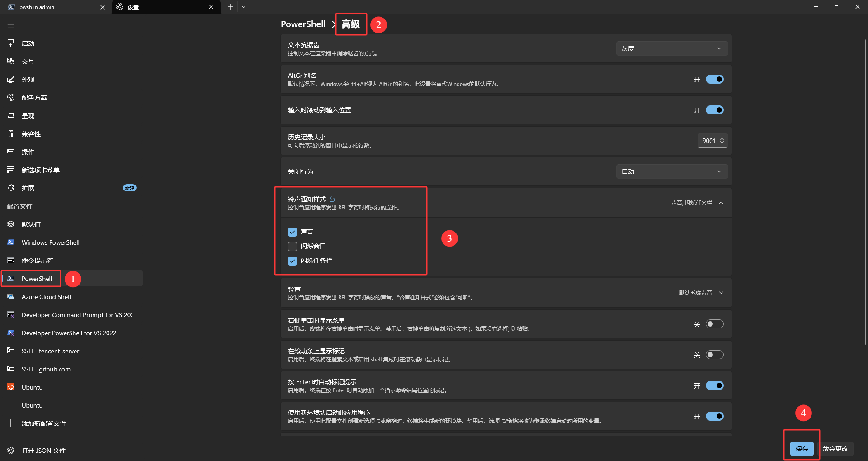
Task: Open JSON file via gear icon
Action: point(11,451)
